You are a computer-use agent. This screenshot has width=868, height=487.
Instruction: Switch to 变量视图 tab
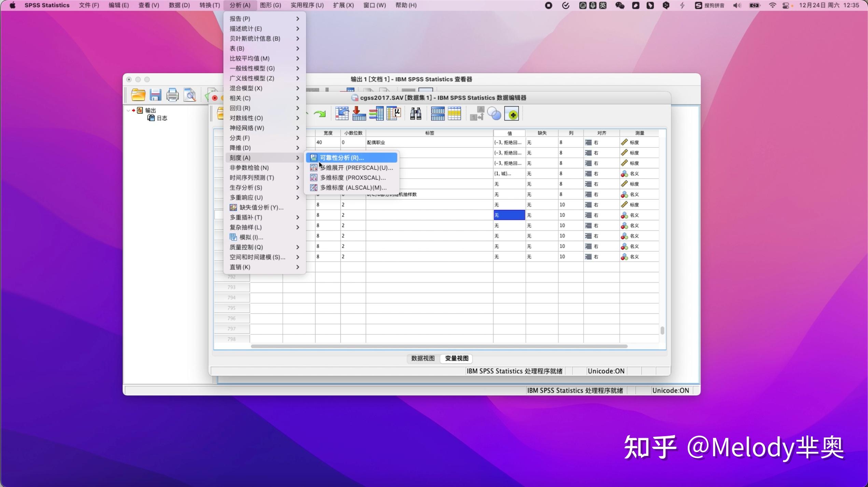pyautogui.click(x=457, y=358)
